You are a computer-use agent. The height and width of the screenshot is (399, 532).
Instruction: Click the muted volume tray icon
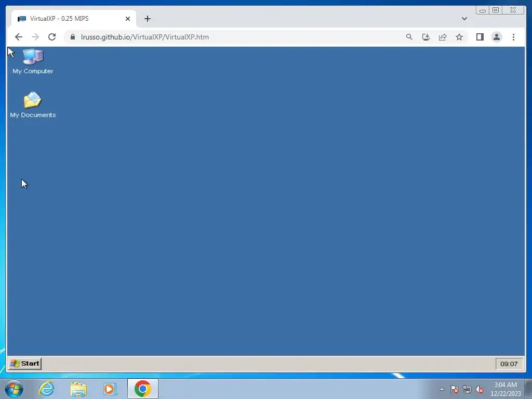(x=480, y=389)
